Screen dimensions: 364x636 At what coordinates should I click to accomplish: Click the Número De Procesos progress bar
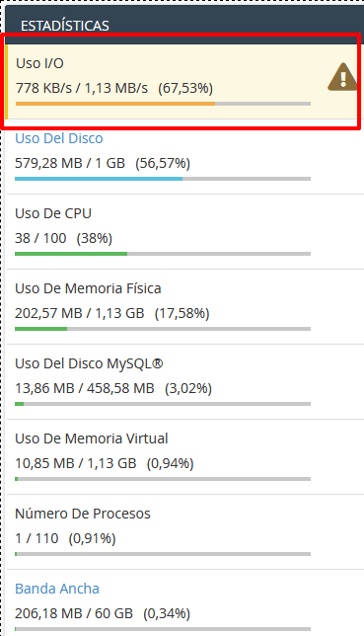click(x=163, y=554)
